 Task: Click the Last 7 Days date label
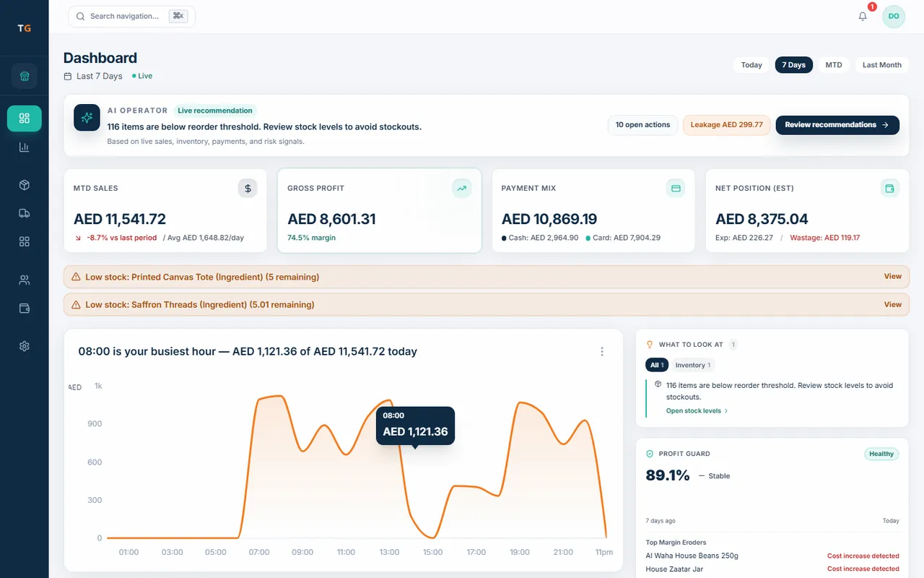coord(100,76)
